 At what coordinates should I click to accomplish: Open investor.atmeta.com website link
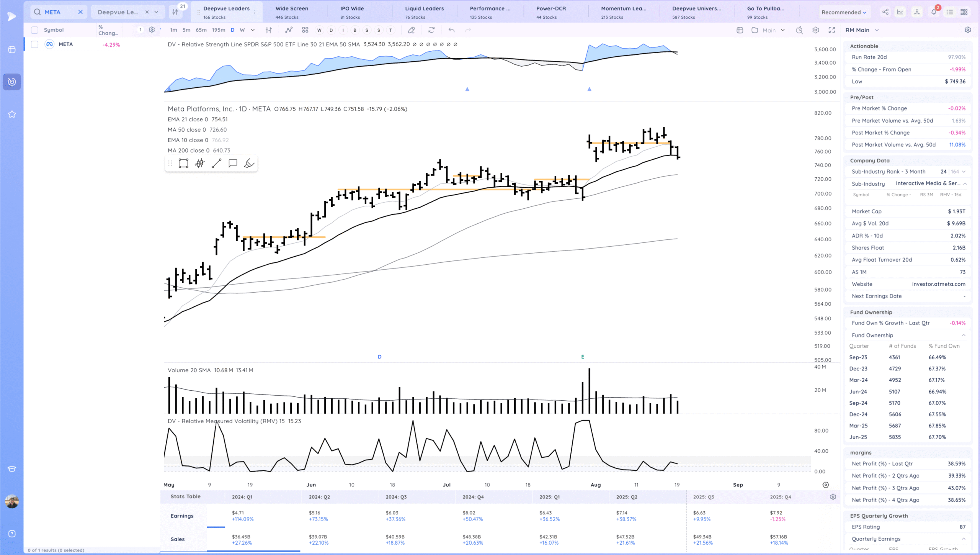tap(939, 284)
